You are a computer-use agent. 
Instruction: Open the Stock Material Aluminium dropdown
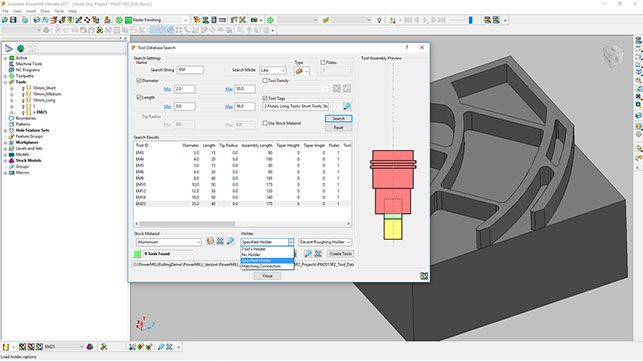pos(169,242)
